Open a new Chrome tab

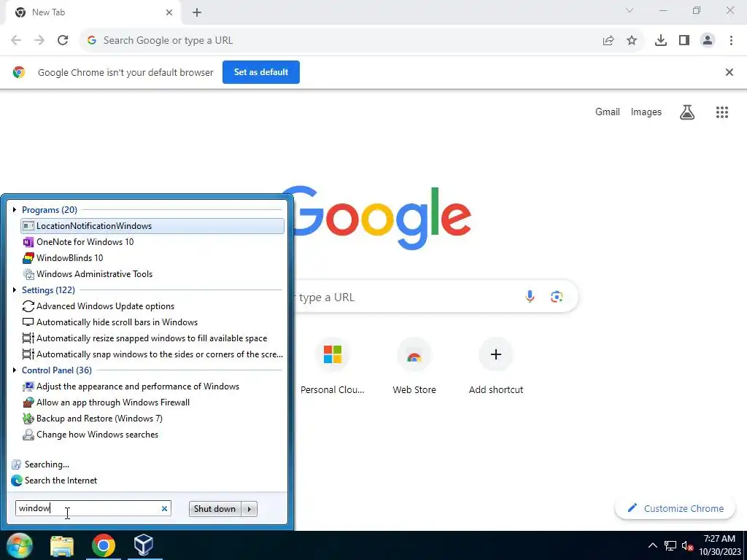pos(197,12)
